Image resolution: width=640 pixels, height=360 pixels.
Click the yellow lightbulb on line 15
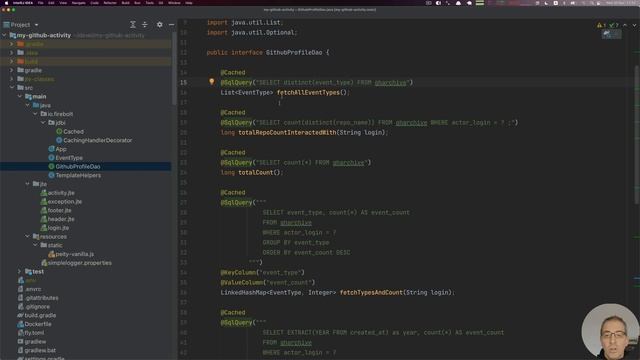(x=211, y=82)
